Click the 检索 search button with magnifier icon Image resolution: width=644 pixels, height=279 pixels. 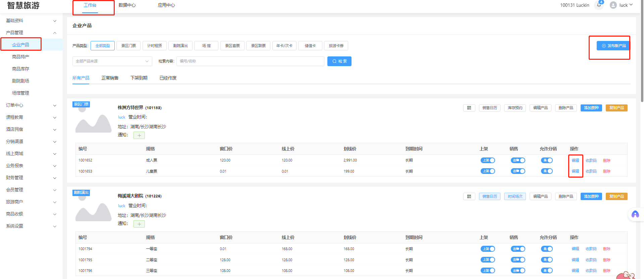pyautogui.click(x=339, y=61)
